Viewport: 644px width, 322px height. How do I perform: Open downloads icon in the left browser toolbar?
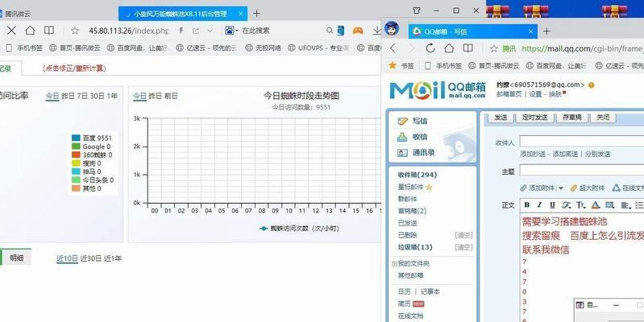point(376,31)
